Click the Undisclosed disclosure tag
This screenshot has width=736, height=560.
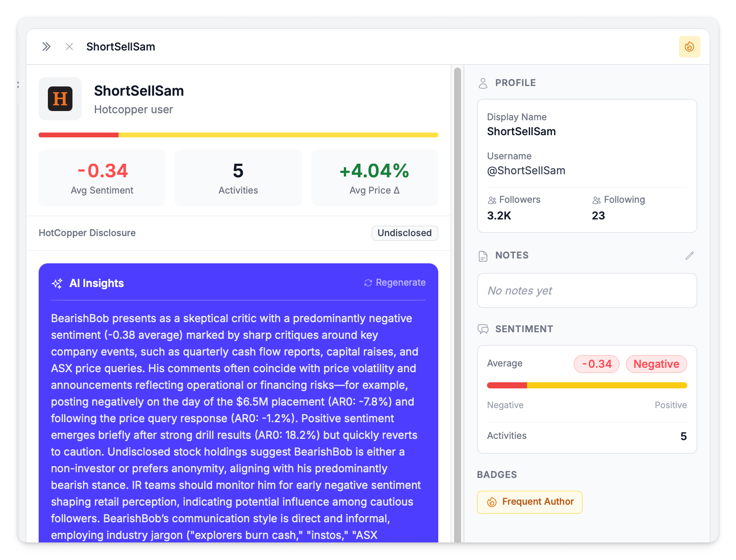pos(404,233)
